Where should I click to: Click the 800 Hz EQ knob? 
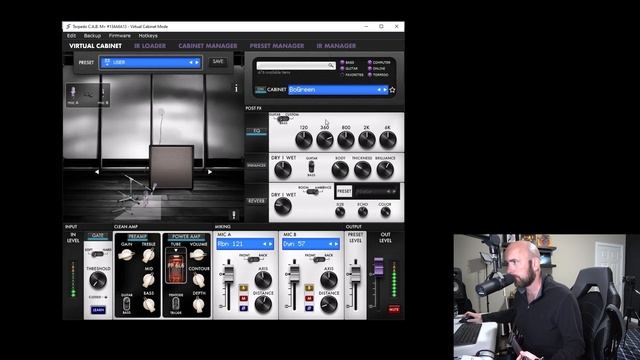pyautogui.click(x=346, y=140)
